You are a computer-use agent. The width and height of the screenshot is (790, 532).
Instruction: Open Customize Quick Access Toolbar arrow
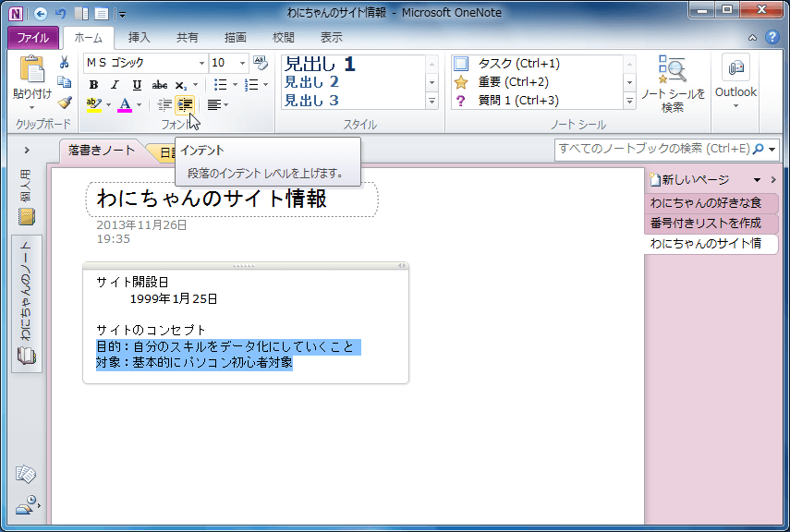pyautogui.click(x=123, y=15)
